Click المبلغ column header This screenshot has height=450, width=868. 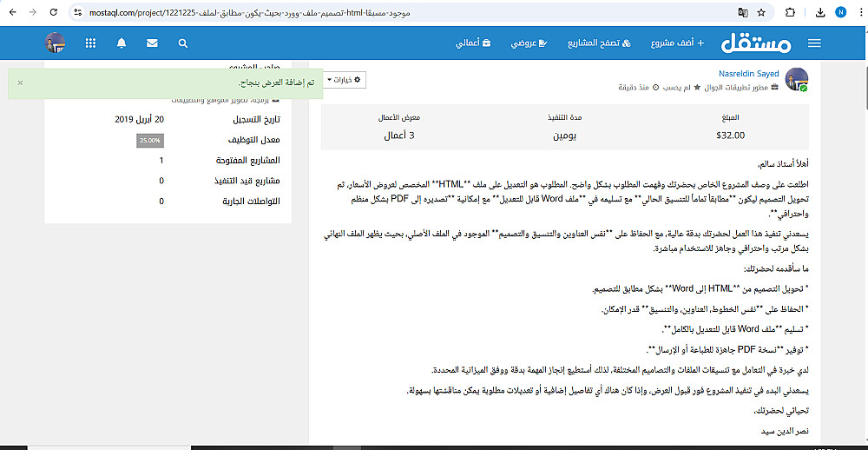[x=730, y=117]
